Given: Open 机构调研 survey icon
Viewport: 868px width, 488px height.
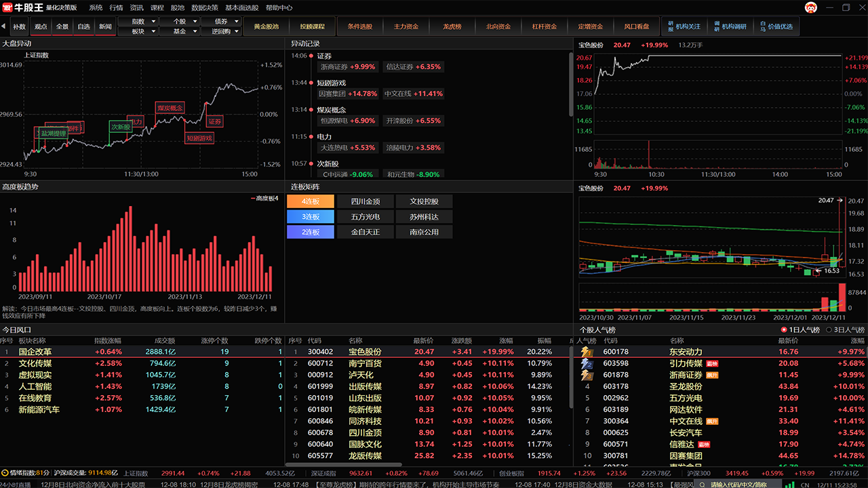Looking at the screenshot, I should pyautogui.click(x=717, y=26).
